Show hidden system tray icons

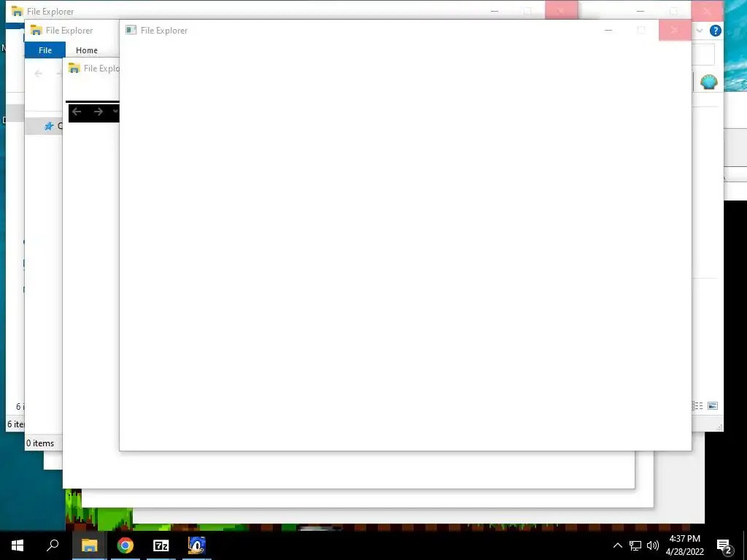point(617,545)
